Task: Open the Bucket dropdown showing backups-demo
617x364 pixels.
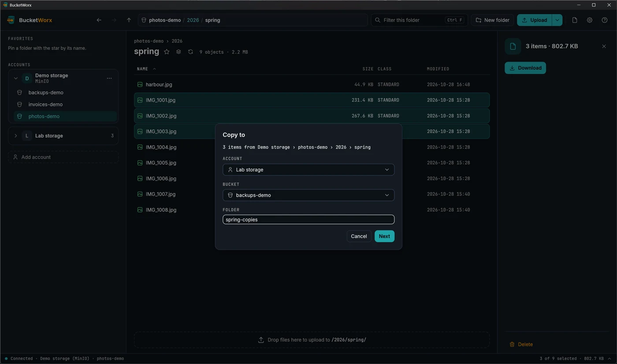Action: click(308, 195)
